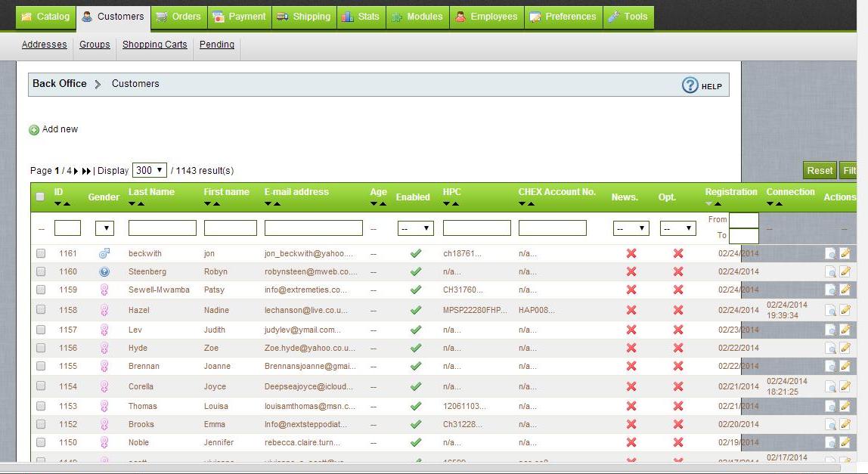Click the green Add new plus icon

[34, 130]
